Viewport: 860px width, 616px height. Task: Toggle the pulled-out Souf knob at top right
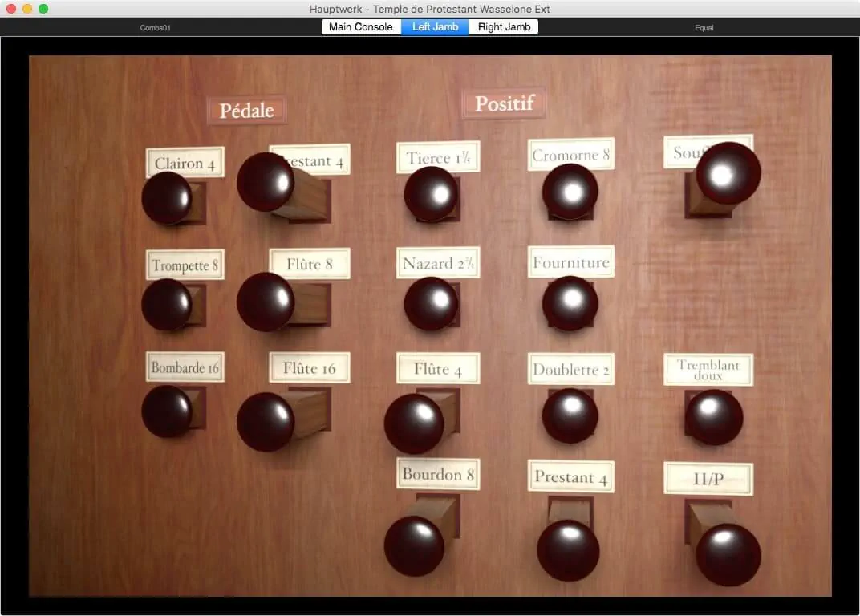coord(728,174)
